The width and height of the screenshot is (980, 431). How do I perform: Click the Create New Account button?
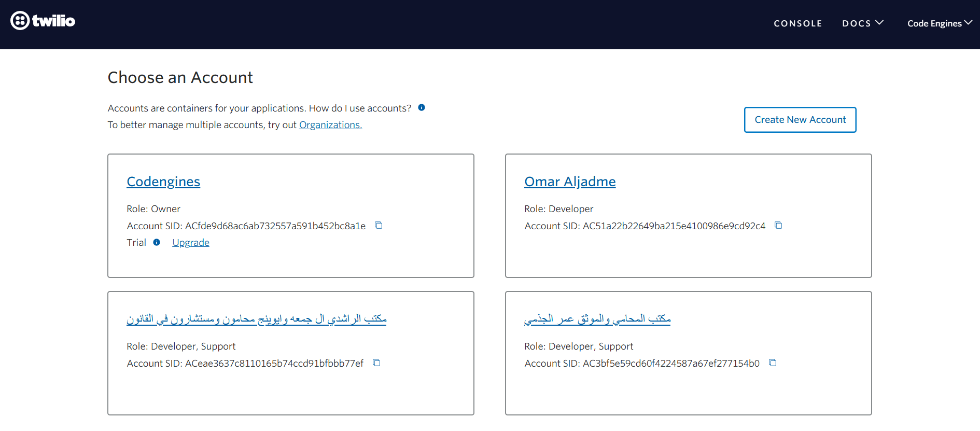pos(800,120)
